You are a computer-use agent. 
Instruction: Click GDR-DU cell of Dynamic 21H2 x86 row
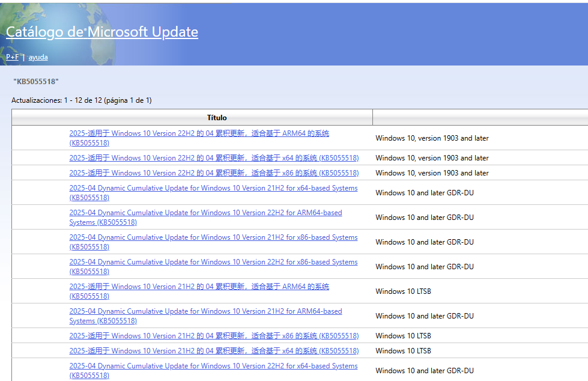[425, 242]
